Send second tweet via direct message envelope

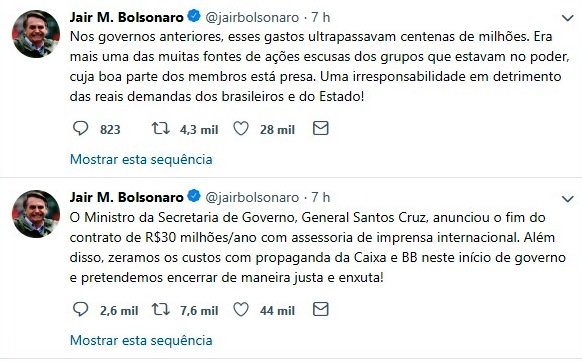(x=321, y=309)
